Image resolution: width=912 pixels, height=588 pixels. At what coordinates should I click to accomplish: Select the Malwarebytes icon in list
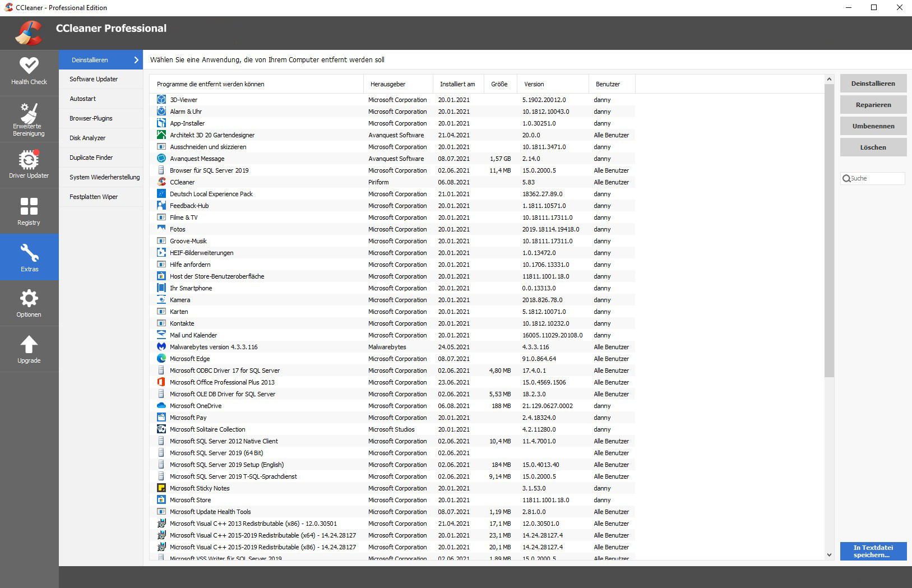tap(161, 347)
